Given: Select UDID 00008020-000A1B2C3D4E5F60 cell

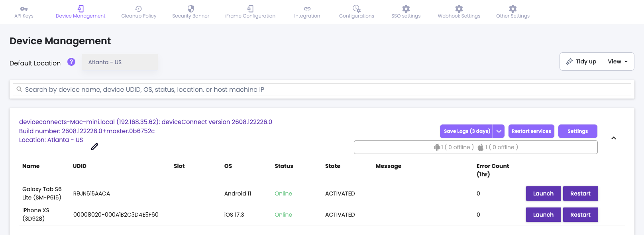Looking at the screenshot, I should pos(116,215).
